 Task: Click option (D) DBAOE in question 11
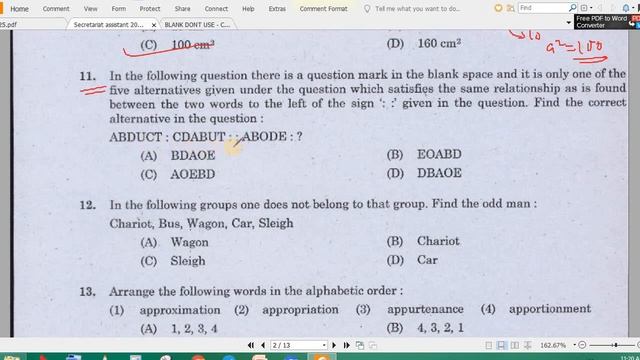coord(424,173)
